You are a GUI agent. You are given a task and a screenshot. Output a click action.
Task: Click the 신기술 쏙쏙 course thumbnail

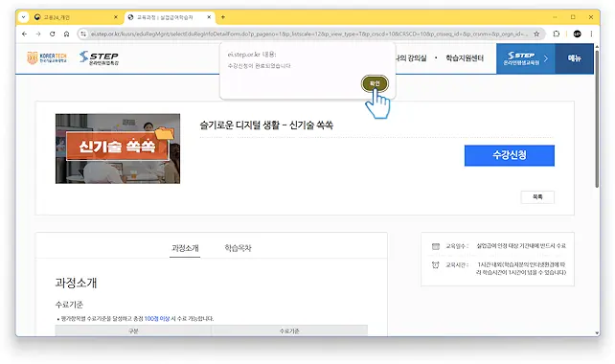pos(118,148)
